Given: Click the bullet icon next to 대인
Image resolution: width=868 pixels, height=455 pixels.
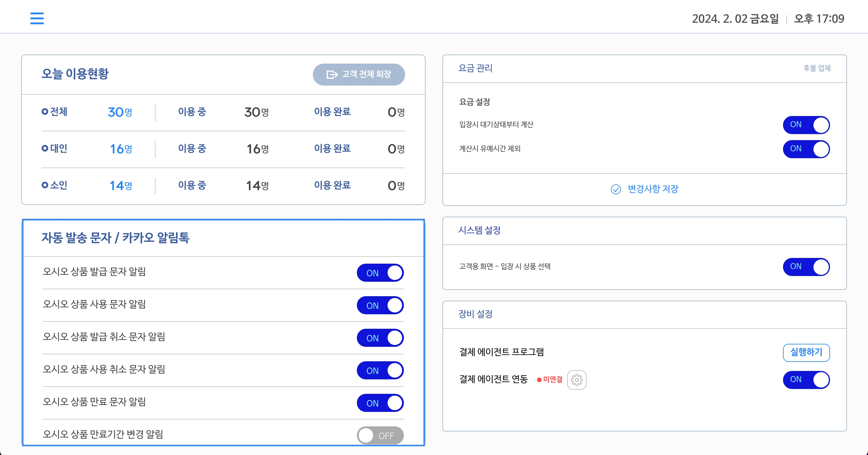Looking at the screenshot, I should (45, 148).
